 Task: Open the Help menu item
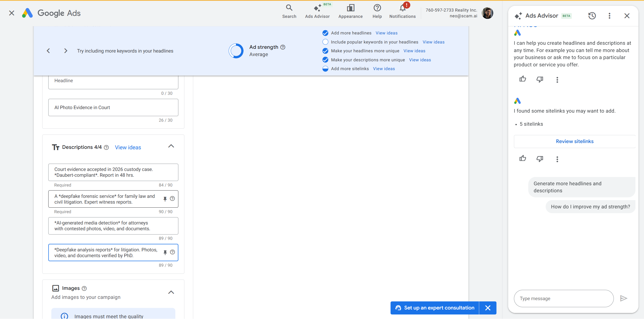coord(377,11)
